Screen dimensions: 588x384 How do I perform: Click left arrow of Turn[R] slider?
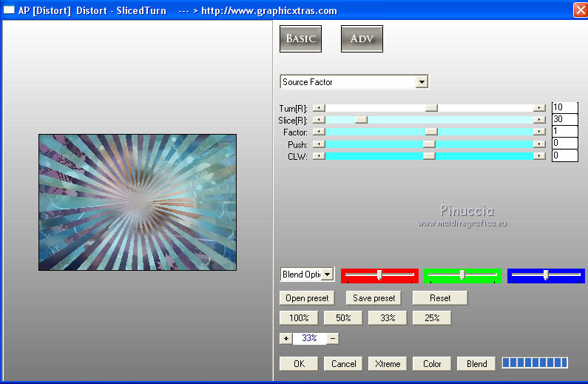(x=319, y=108)
